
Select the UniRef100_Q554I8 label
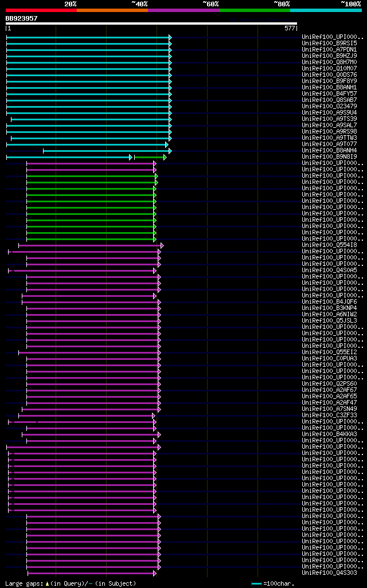329,245
